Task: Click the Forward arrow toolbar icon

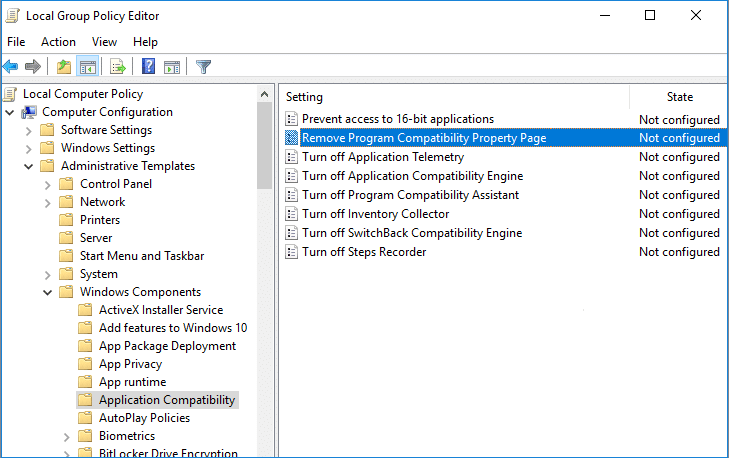Action: [33, 67]
